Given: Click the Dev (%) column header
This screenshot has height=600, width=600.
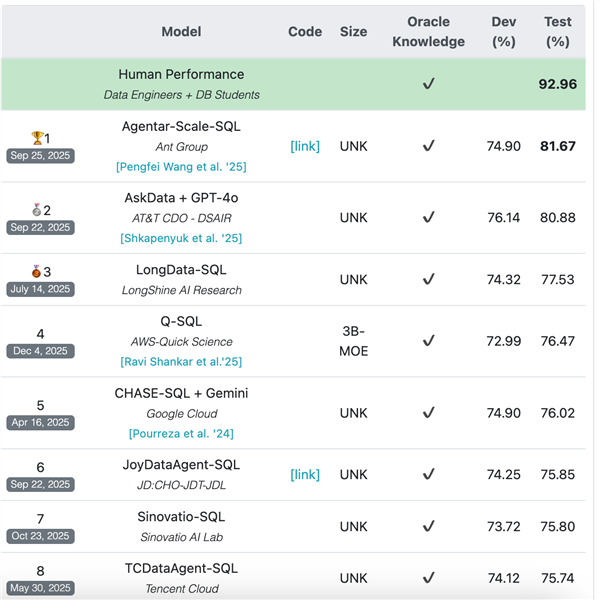Looking at the screenshot, I should point(505,31).
